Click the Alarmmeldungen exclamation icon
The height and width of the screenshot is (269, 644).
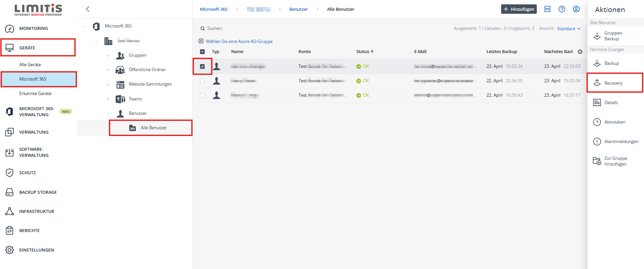point(597,141)
